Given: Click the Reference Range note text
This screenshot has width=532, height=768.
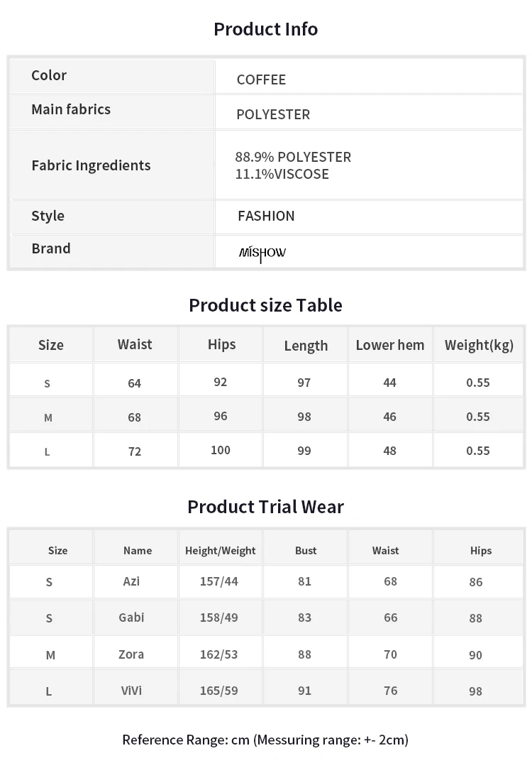Looking at the screenshot, I should click(265, 740).
